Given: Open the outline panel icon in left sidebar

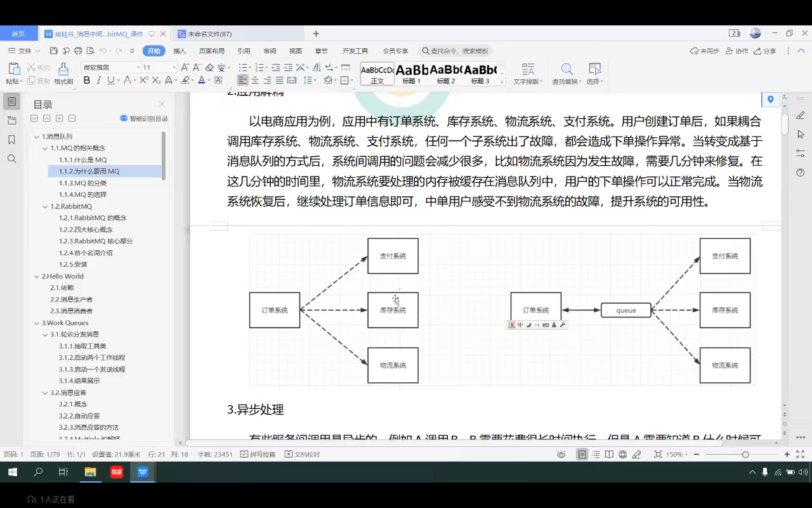Looking at the screenshot, I should pyautogui.click(x=11, y=102).
